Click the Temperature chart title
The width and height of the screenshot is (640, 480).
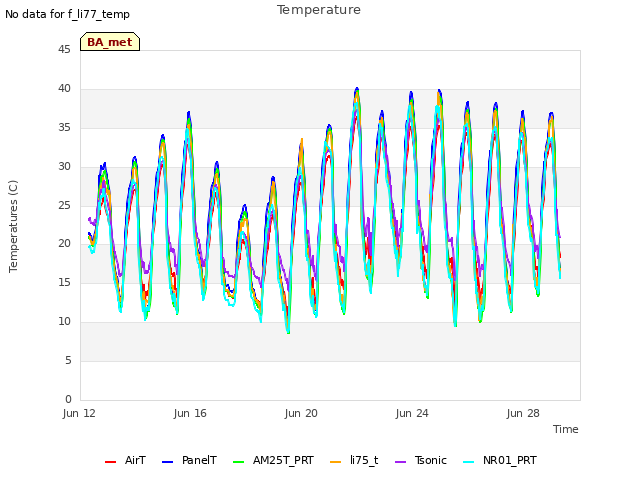[x=319, y=10]
